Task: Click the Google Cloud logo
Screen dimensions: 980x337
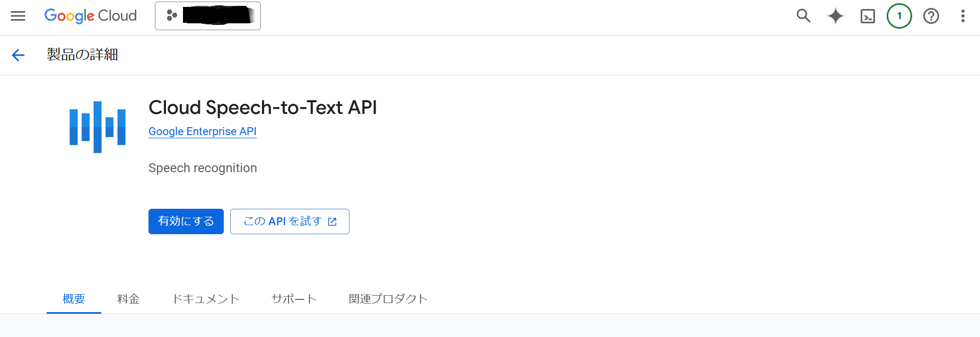Action: 91,16
